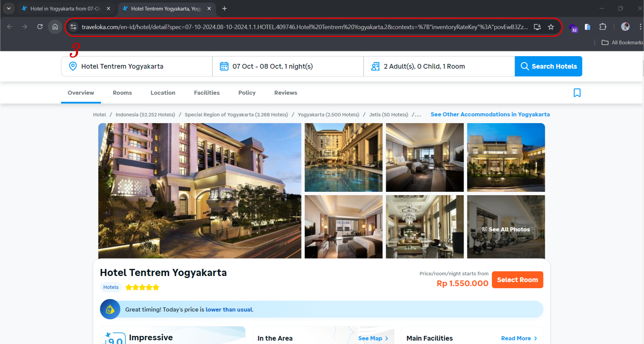Click the install app icon in address bar
The image size is (644, 344).
click(537, 27)
